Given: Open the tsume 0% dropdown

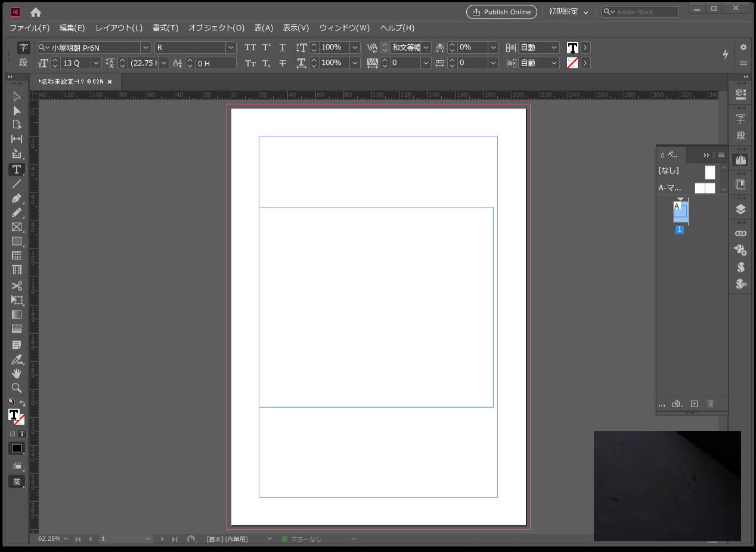Looking at the screenshot, I should coord(493,47).
